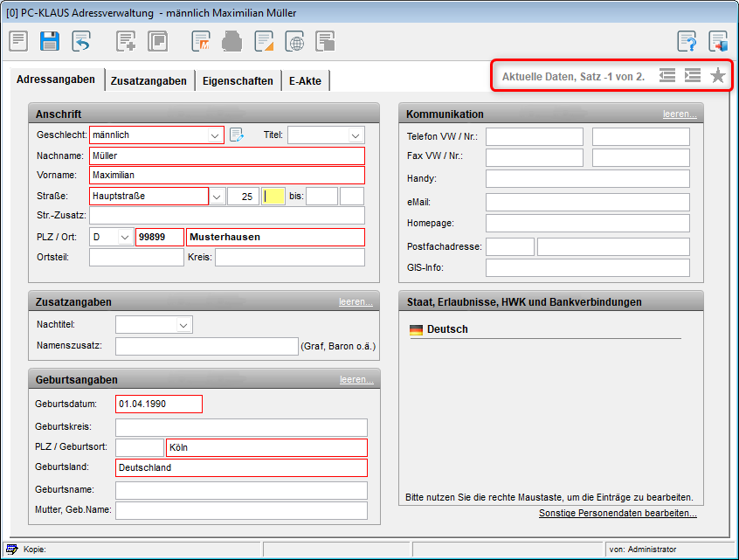Open the Titel dropdown list

pos(356,135)
